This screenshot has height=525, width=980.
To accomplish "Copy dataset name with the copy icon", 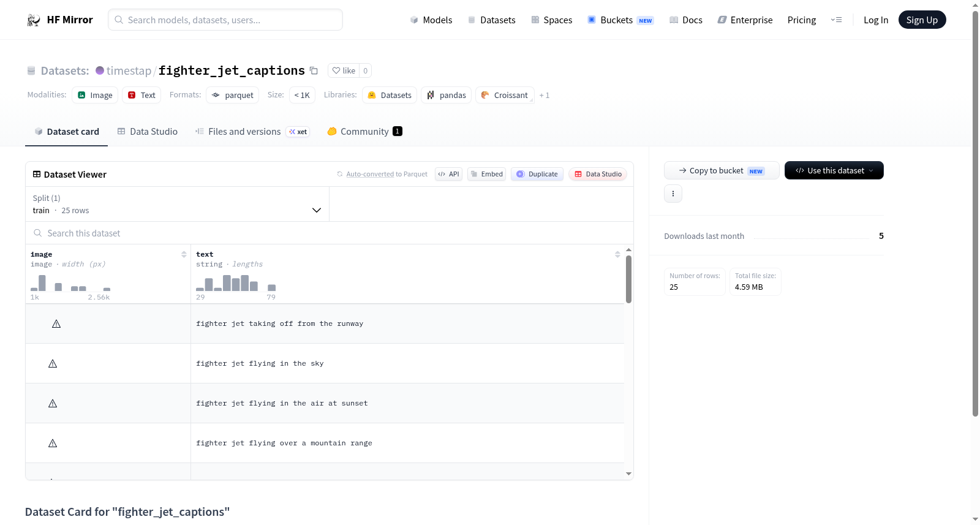I will pyautogui.click(x=314, y=70).
